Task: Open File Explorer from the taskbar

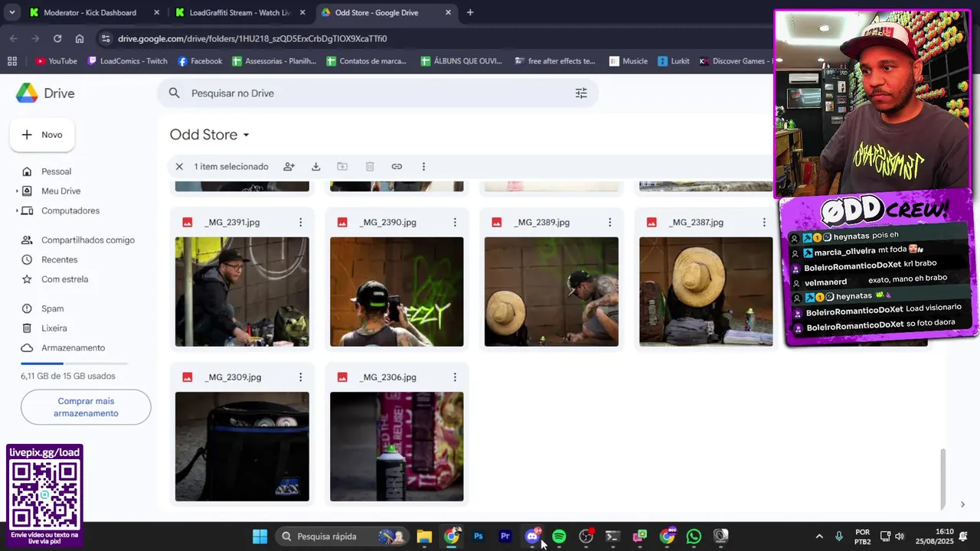Action: pyautogui.click(x=424, y=536)
